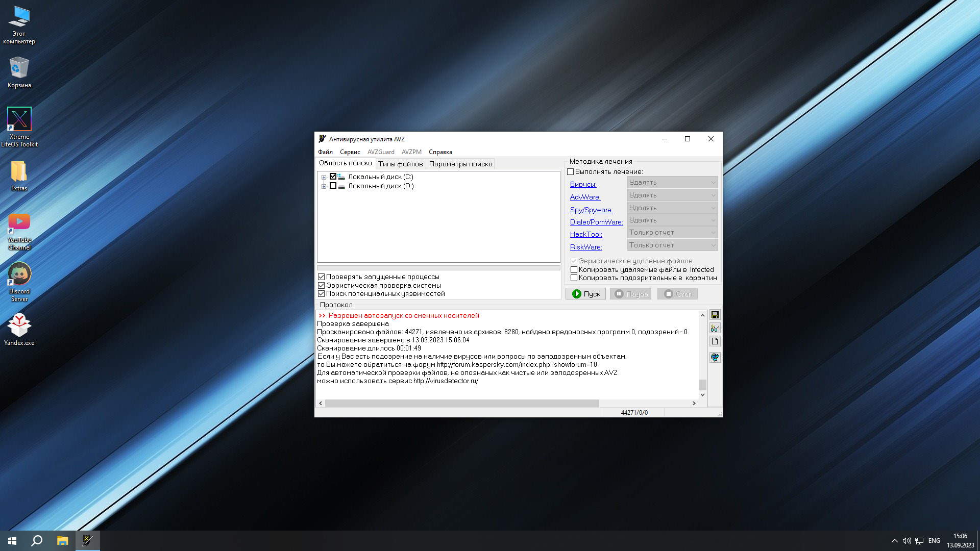Click the AVZ icon in the taskbar
Screen dimensions: 980x551
point(87,540)
